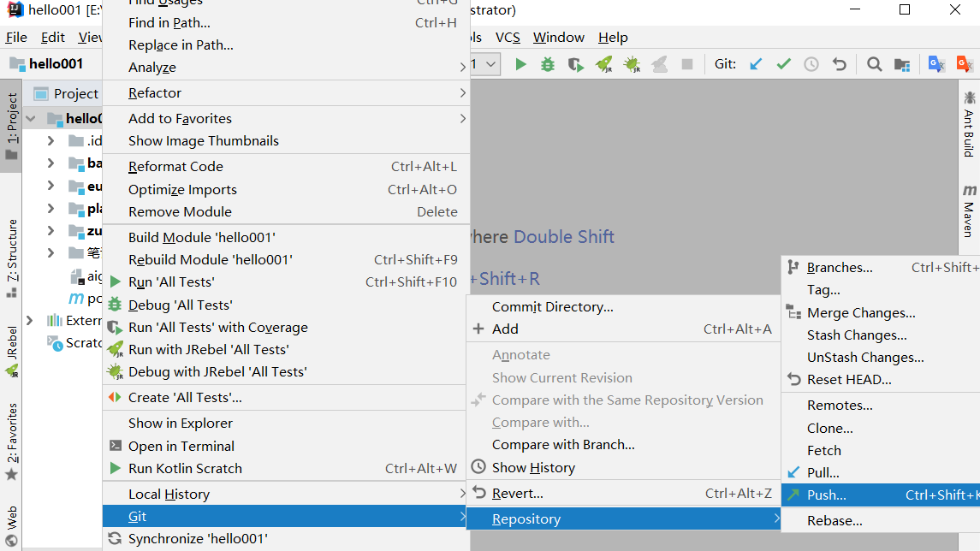
Task: Click Git Show History clock icon
Action: [811, 64]
